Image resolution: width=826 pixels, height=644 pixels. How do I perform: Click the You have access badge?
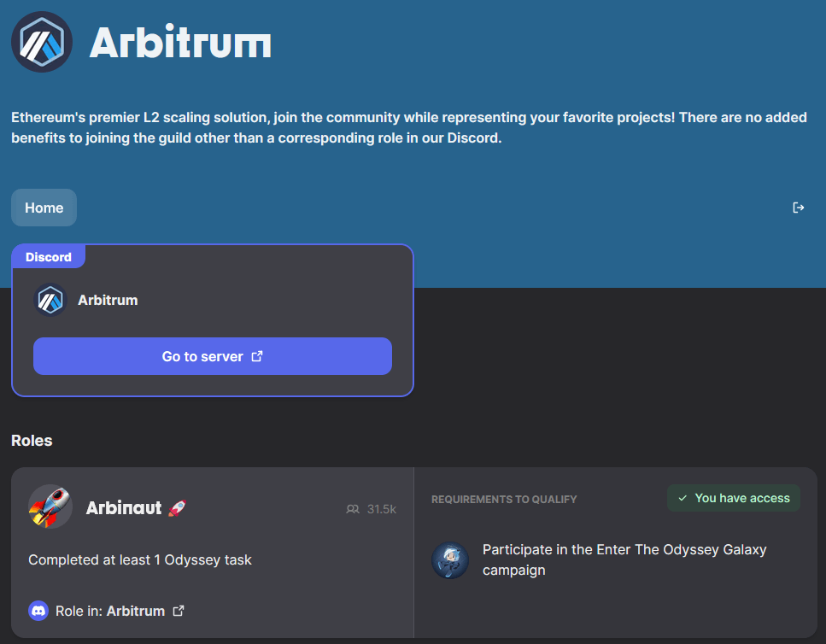click(x=733, y=498)
